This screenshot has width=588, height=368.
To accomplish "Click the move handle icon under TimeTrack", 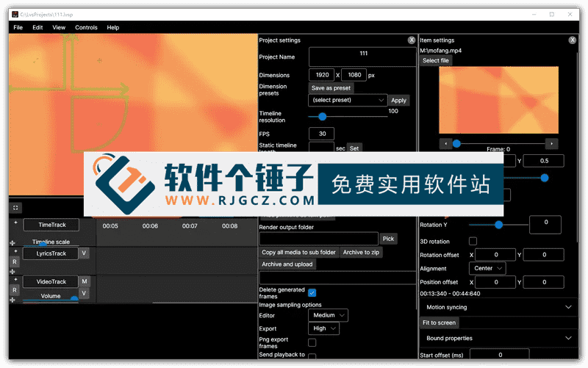I will [12, 243].
